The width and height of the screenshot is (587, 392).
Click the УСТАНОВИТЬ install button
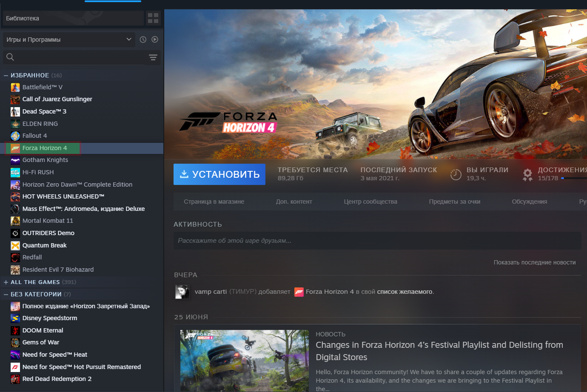pyautogui.click(x=219, y=174)
